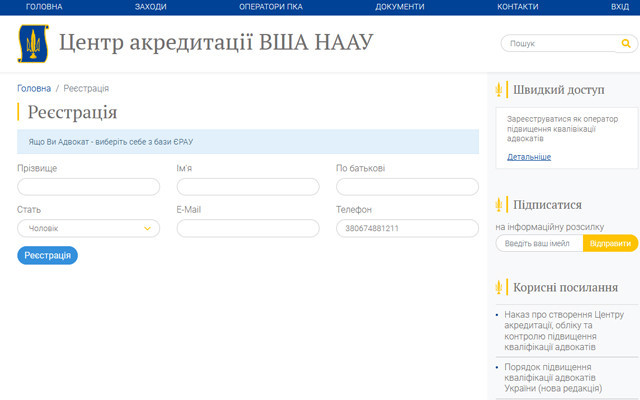Viewport: 640px width, 400px height.
Task: Open the ДОКУМЕНТИ menu item
Action: (x=400, y=7)
